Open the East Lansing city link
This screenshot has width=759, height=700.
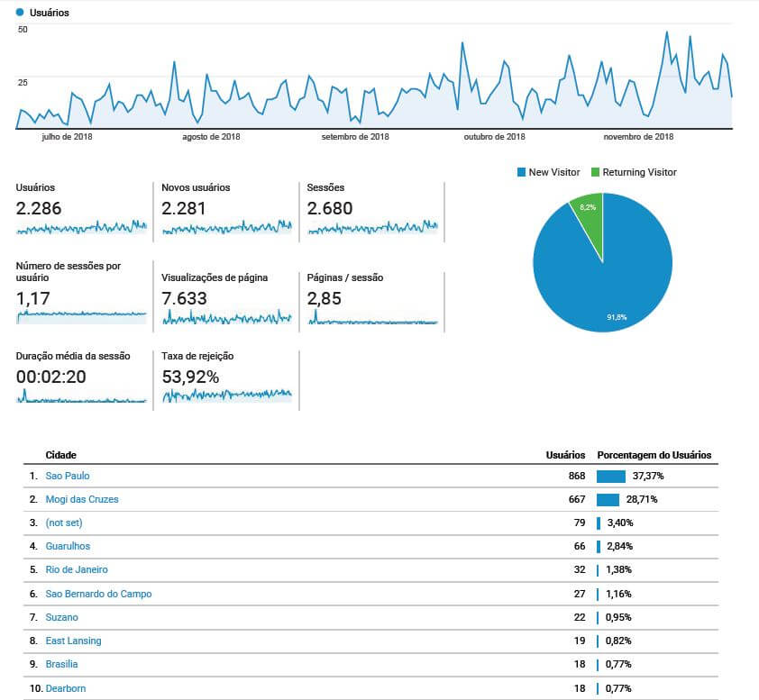tap(73, 641)
